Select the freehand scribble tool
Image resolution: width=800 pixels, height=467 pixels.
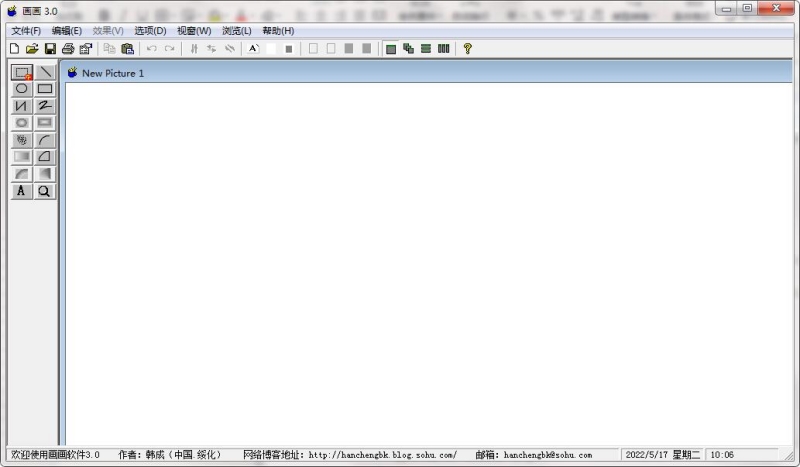pyautogui.click(x=45, y=106)
